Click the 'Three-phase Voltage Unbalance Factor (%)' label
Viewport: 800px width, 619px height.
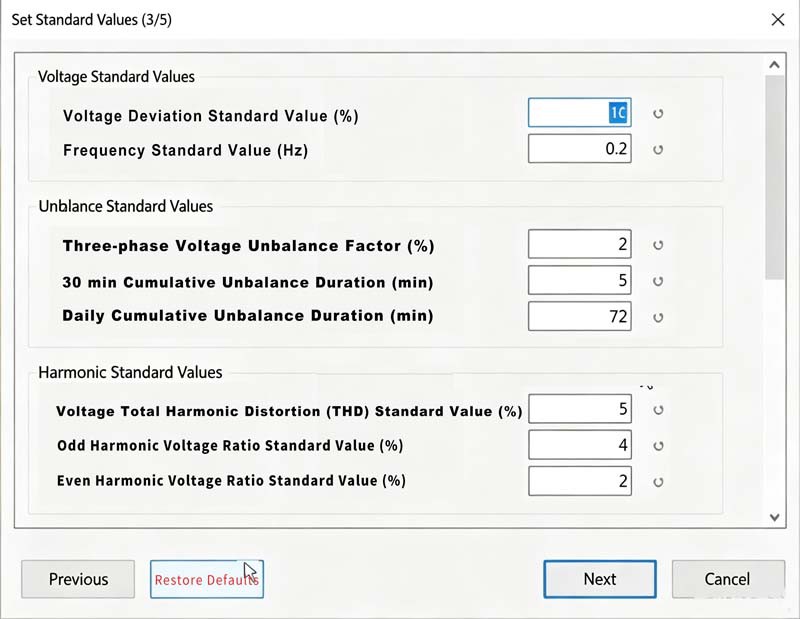point(248,246)
